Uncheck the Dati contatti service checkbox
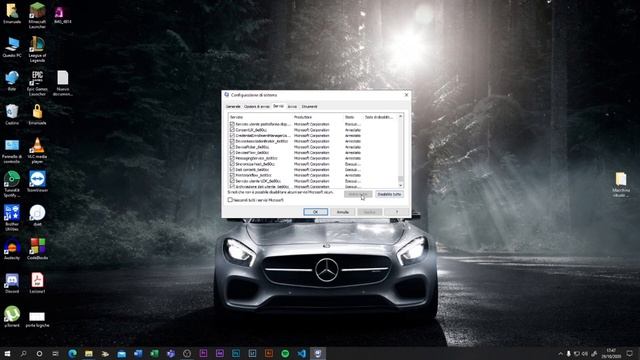Image resolution: width=640 pixels, height=360 pixels. 232,169
